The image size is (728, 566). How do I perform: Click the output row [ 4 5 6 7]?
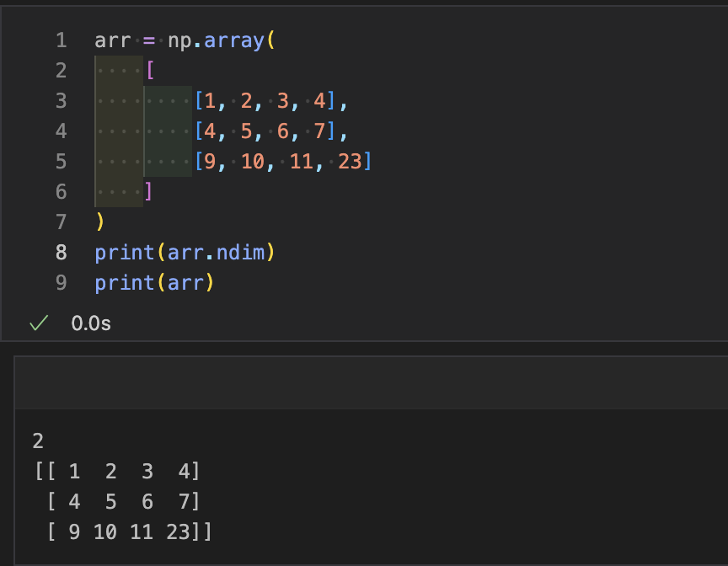[124, 502]
